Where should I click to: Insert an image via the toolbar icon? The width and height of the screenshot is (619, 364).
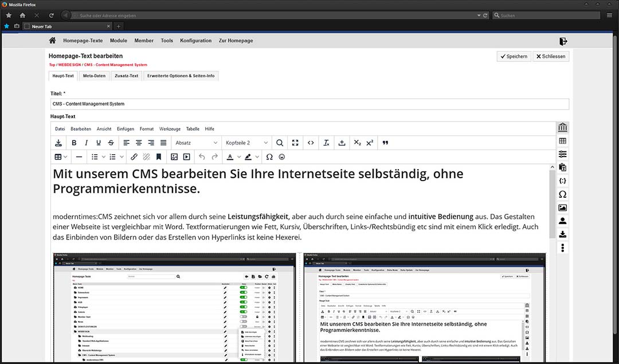[x=174, y=157]
